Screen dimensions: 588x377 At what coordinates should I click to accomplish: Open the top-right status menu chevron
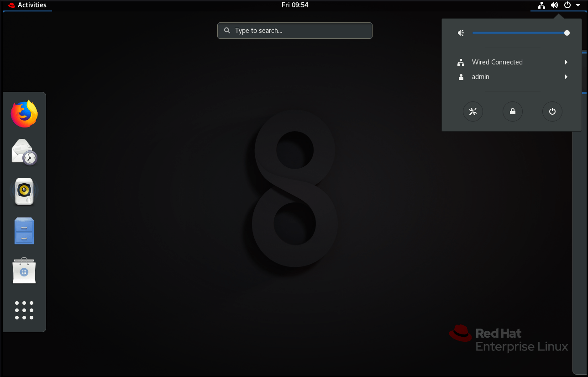pos(578,5)
